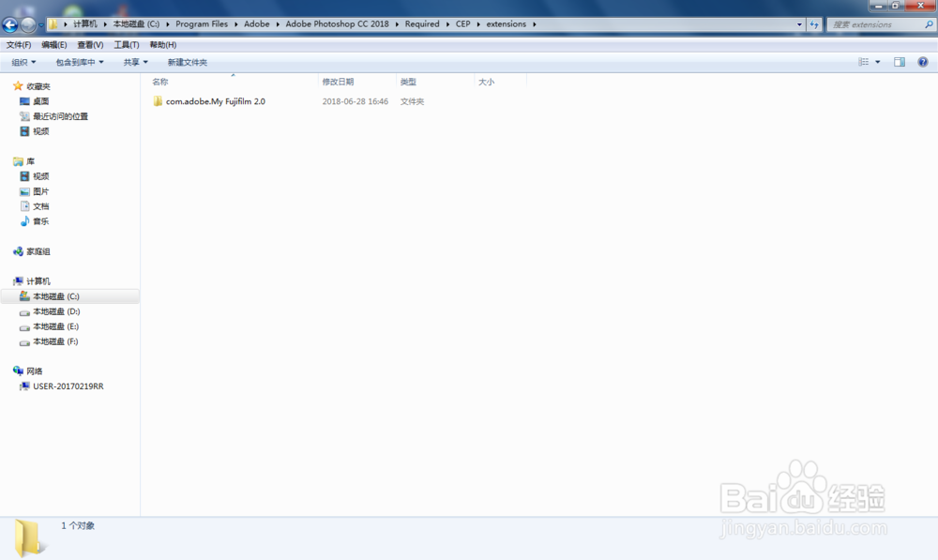Go to Program Files in breadcrumb
The height and width of the screenshot is (560, 938).
[x=202, y=24]
